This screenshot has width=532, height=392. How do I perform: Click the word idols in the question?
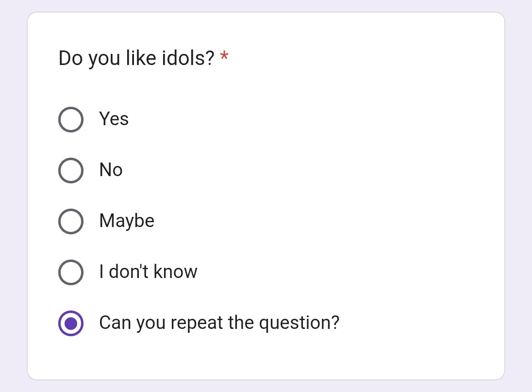(x=191, y=58)
